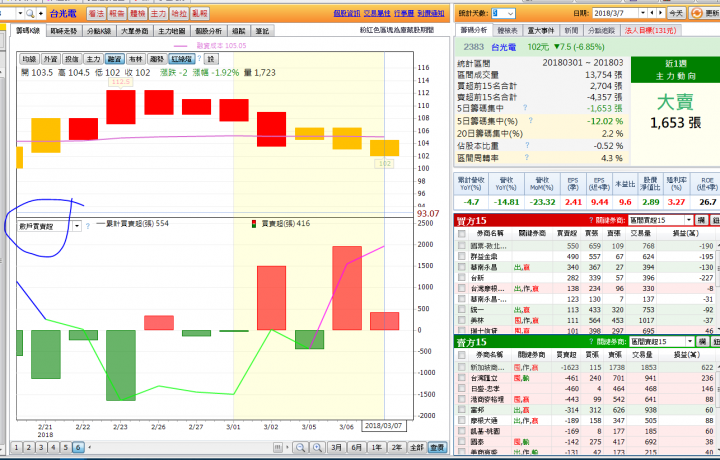Viewport: 720px width, 460px height.
Task: Tick checkbox for 新加坡商 row
Action: point(462,367)
